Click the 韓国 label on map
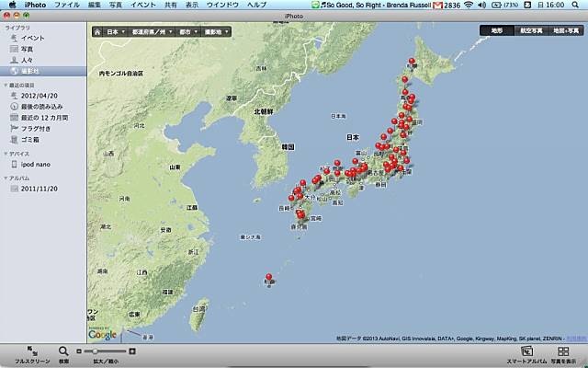 (288, 147)
